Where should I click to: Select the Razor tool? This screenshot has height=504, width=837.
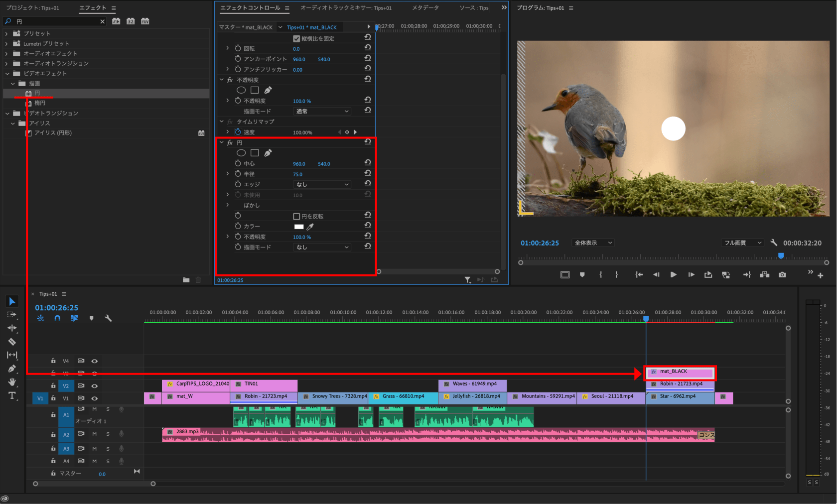tap(12, 342)
